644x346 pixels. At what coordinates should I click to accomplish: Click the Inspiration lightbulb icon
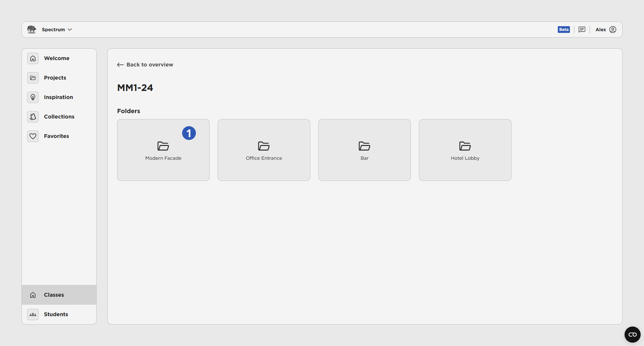pos(33,97)
